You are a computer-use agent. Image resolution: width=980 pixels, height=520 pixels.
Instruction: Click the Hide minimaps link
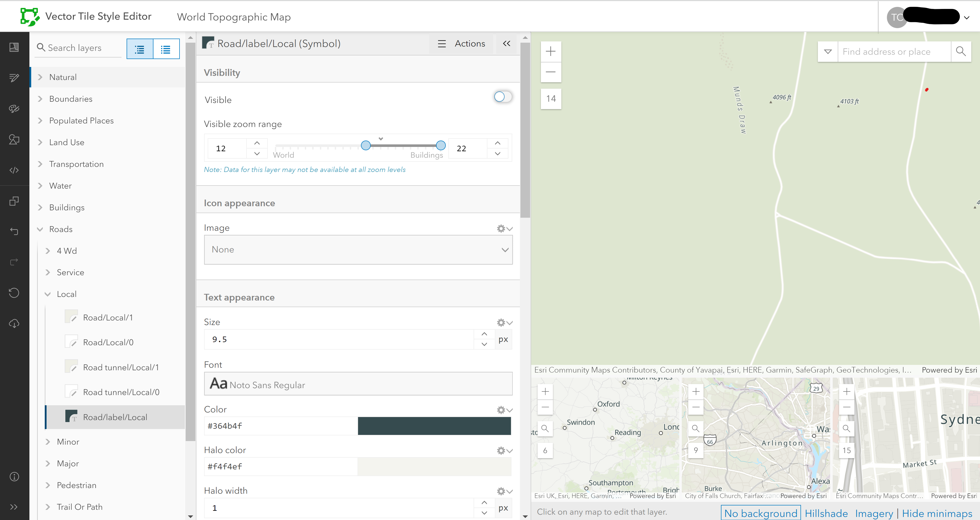click(x=937, y=513)
